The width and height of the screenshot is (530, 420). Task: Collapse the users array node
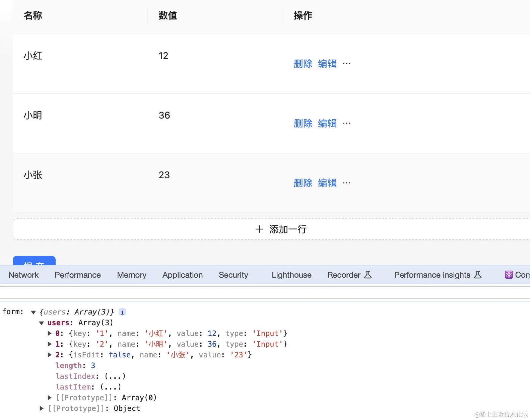(42, 323)
